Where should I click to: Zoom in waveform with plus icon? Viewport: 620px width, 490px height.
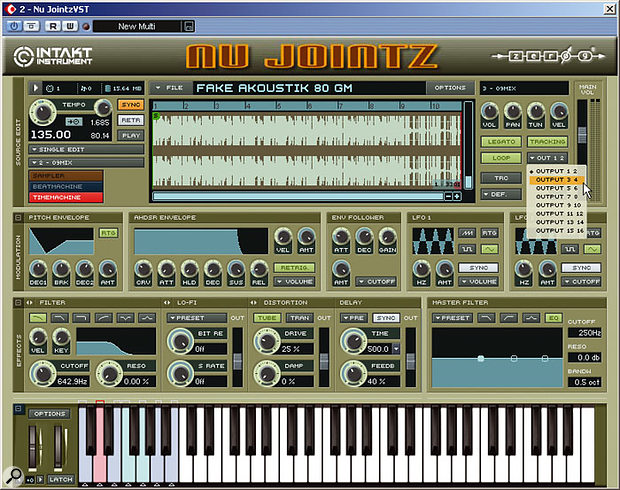tap(457, 196)
